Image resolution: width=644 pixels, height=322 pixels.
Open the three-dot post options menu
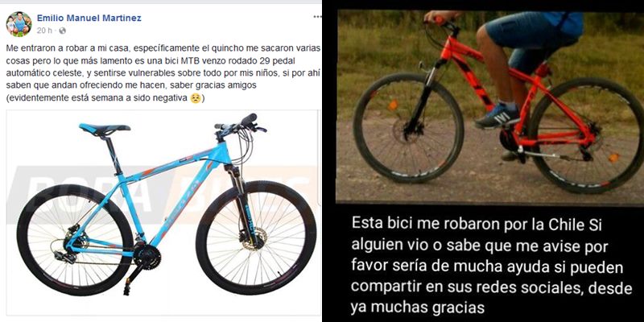(317, 17)
